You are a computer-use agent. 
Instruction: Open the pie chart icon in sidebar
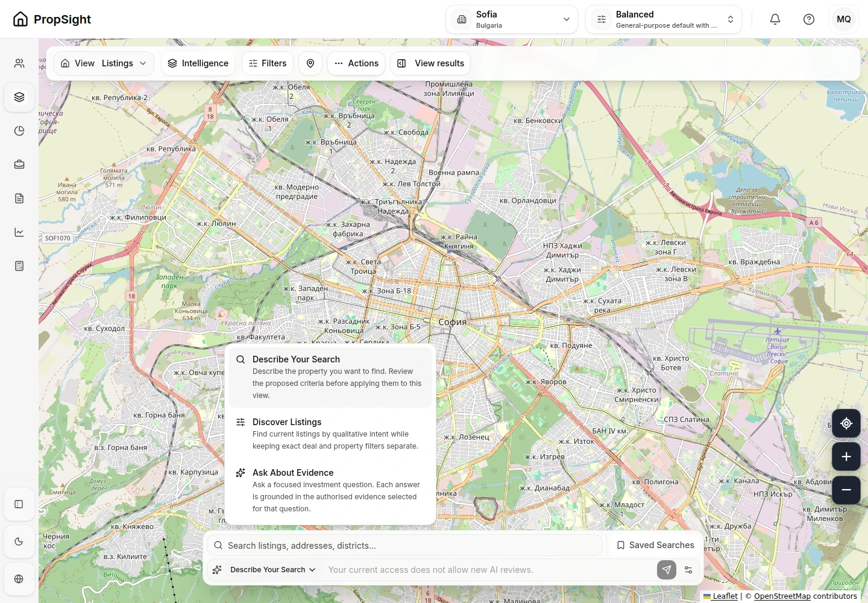point(19,131)
